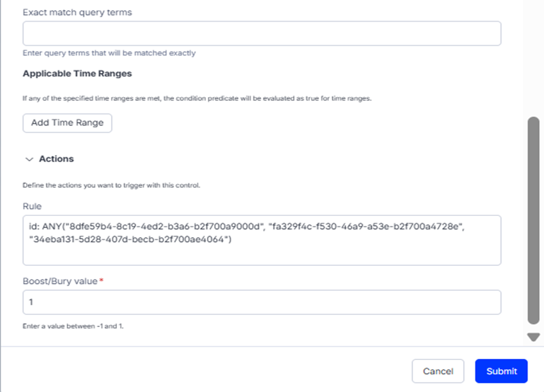544x392 pixels.
Task: Click the "Rule" field label
Action: click(32, 206)
